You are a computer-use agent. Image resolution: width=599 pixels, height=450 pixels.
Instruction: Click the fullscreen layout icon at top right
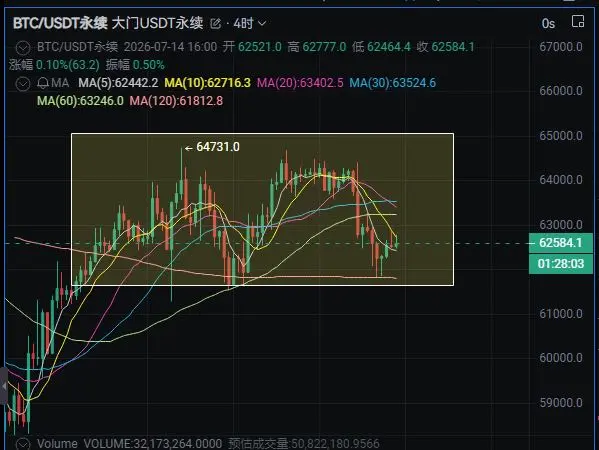pos(578,21)
